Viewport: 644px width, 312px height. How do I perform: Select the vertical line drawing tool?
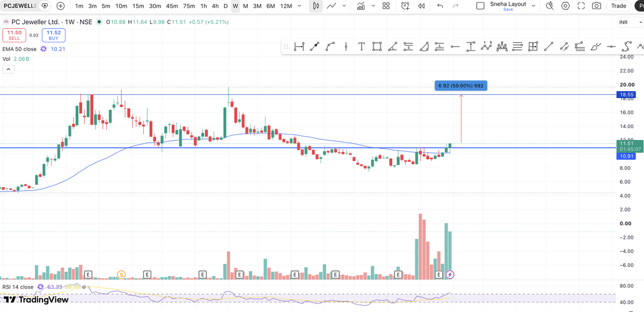(346, 47)
